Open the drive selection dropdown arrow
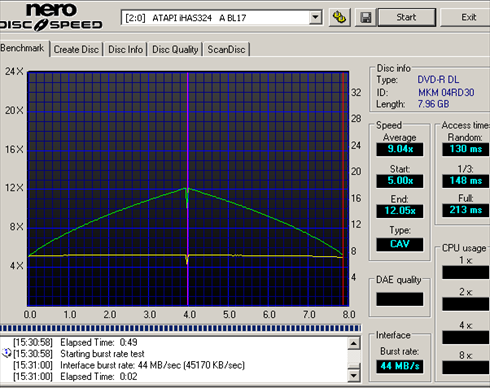The image size is (490, 388). [x=315, y=17]
